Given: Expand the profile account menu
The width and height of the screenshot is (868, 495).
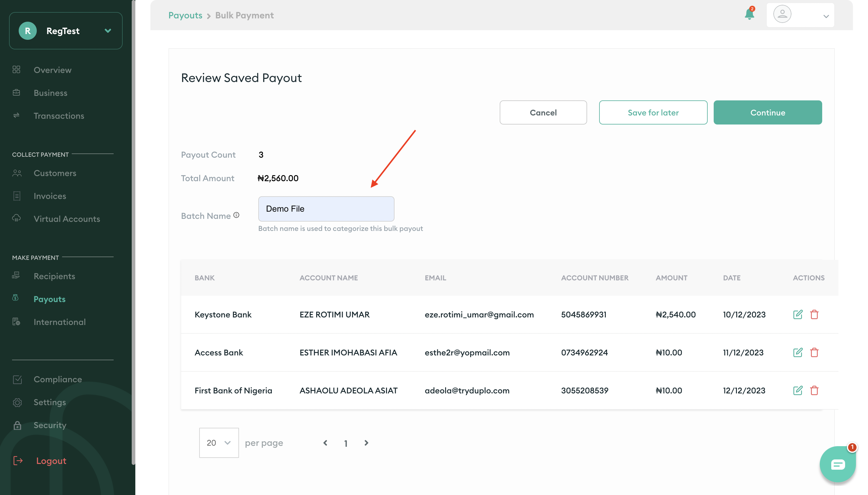Looking at the screenshot, I should click(x=826, y=15).
